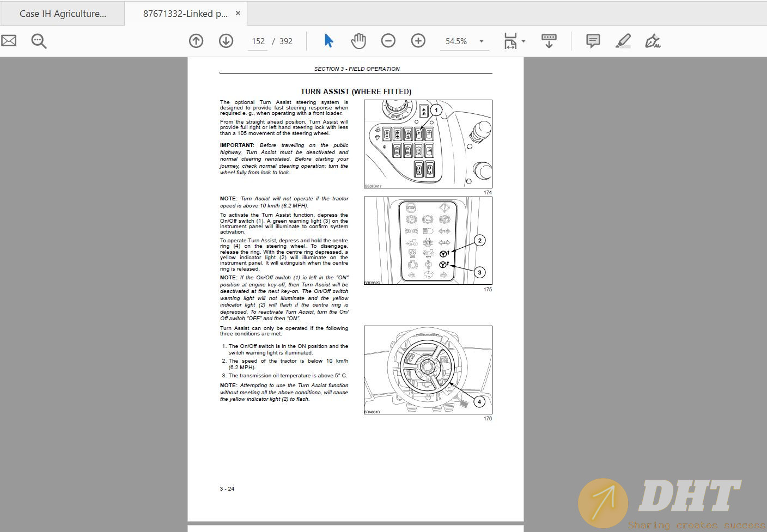The height and width of the screenshot is (532, 767).
Task: Close the 87671332-Linked tab
Action: coord(238,13)
